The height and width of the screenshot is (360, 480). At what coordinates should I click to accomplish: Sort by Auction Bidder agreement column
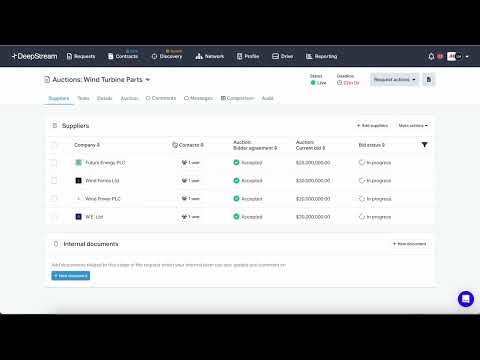click(255, 145)
